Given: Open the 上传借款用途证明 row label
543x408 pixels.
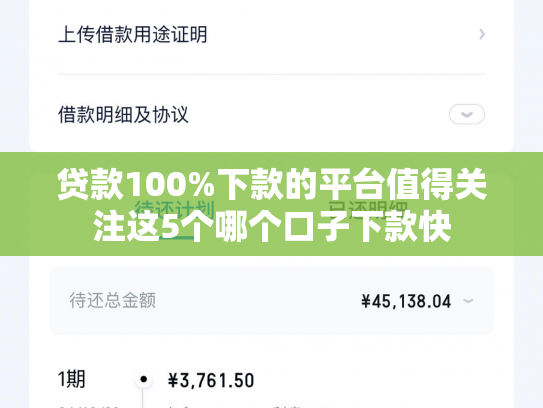Looking at the screenshot, I should (133, 34).
